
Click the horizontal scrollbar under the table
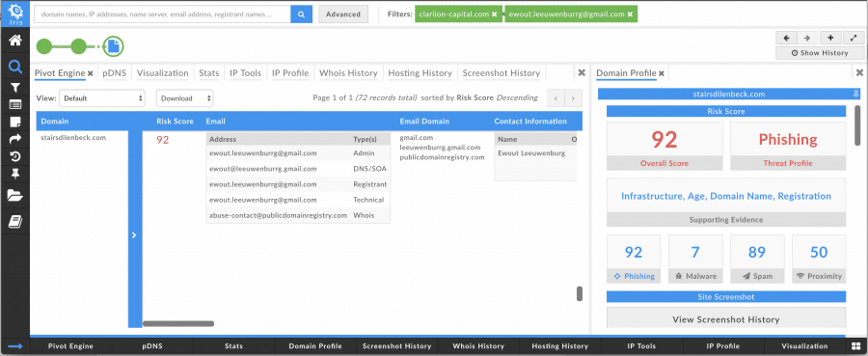click(178, 323)
